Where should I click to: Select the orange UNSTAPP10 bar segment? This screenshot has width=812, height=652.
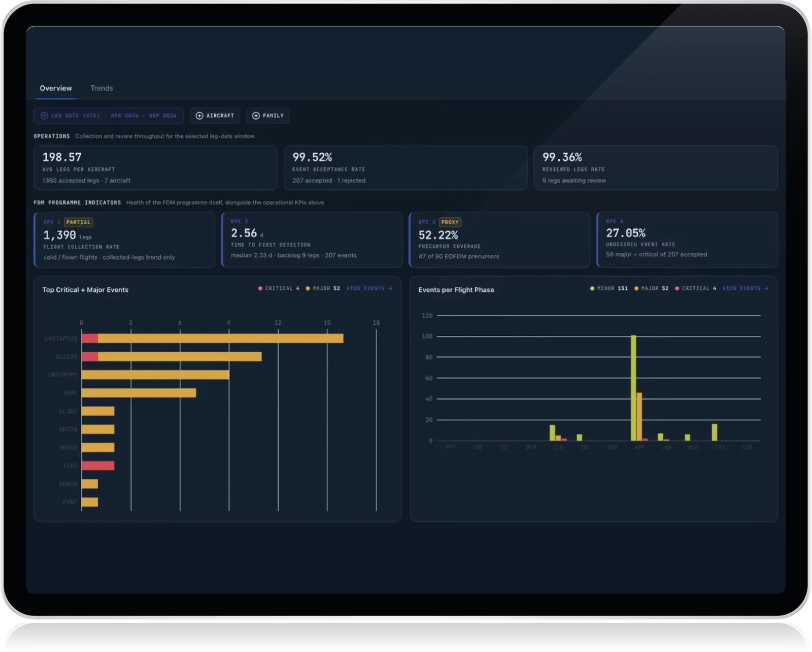221,338
